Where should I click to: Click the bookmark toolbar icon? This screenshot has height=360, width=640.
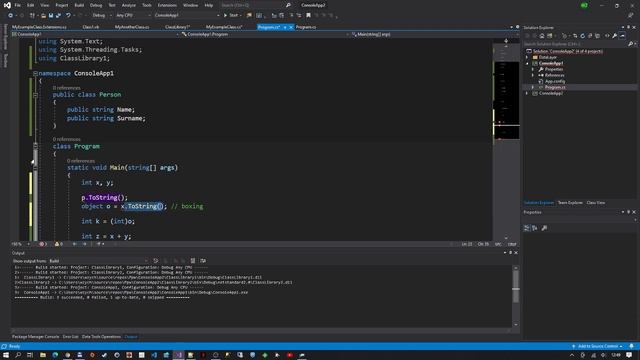[x=309, y=15]
